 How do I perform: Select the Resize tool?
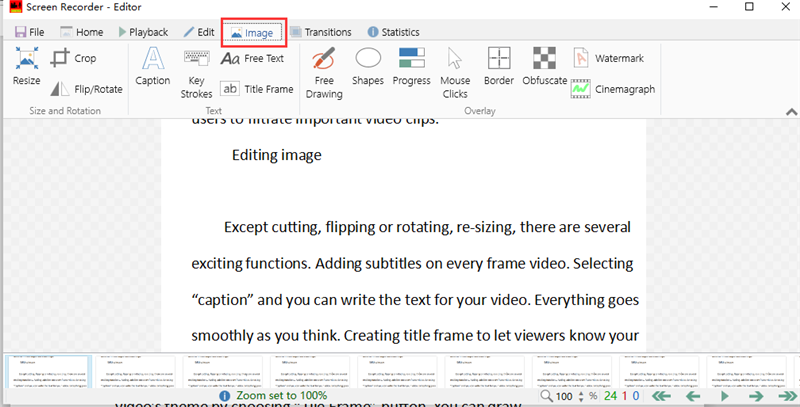pos(27,66)
